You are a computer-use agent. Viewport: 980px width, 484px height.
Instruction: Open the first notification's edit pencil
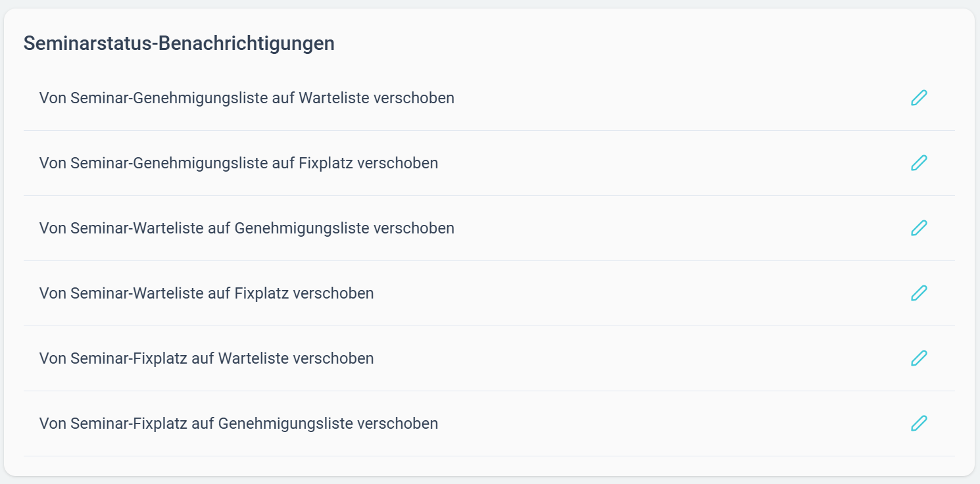click(919, 98)
